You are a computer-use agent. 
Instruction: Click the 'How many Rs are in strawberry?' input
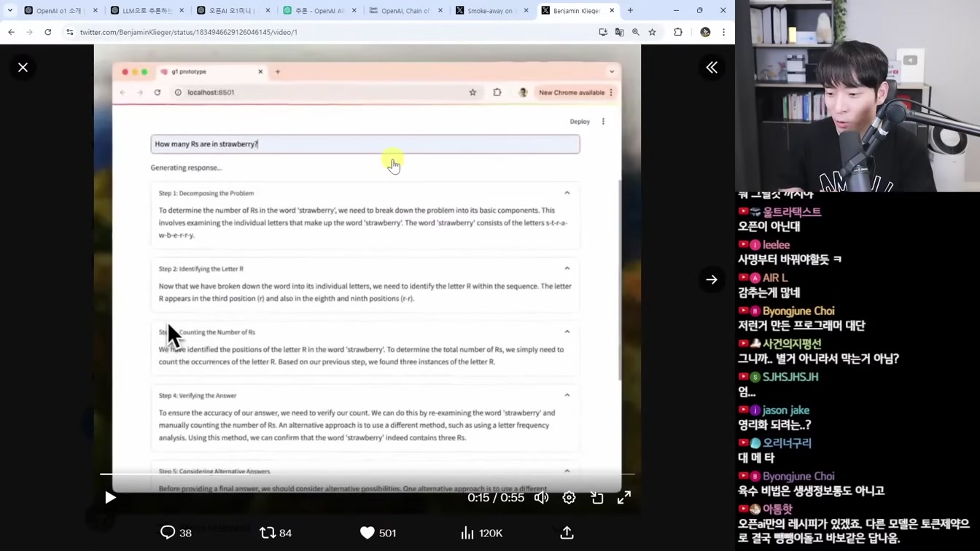365,144
